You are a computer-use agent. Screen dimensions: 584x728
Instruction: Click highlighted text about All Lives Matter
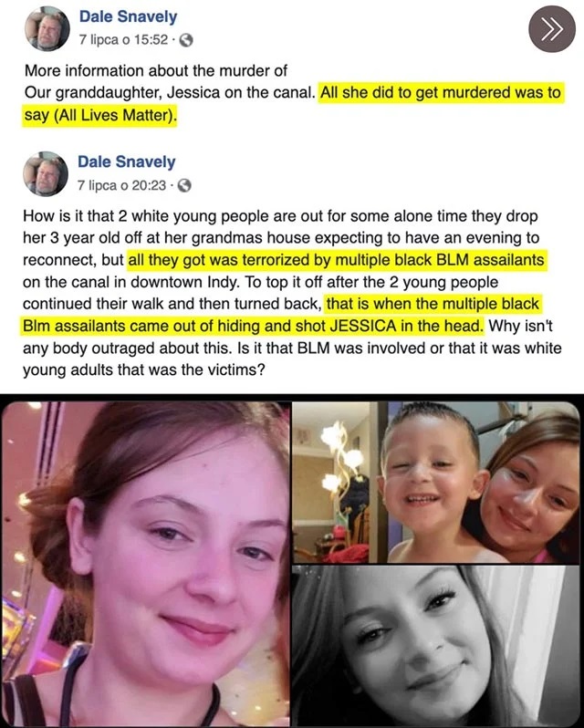click(293, 103)
